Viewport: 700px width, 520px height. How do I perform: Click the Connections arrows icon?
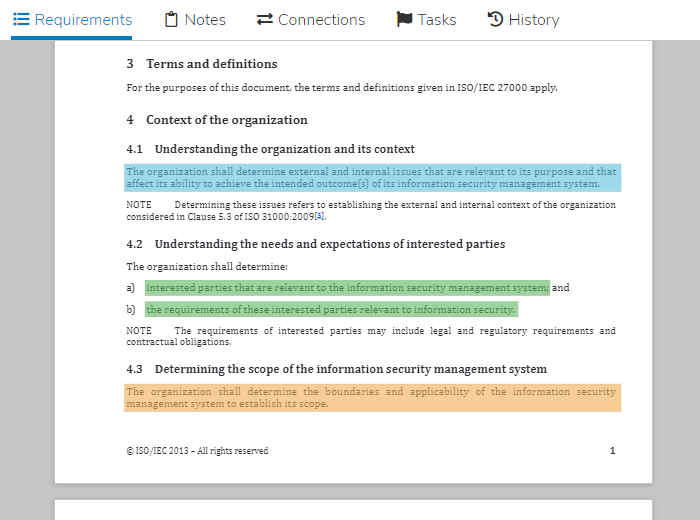pos(264,19)
